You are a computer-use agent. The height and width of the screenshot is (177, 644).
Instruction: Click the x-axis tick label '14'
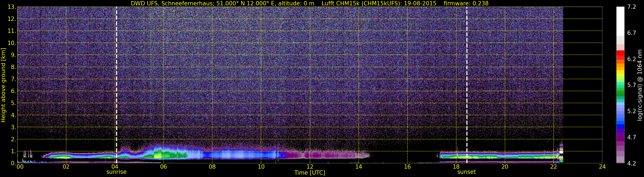pos(358,167)
